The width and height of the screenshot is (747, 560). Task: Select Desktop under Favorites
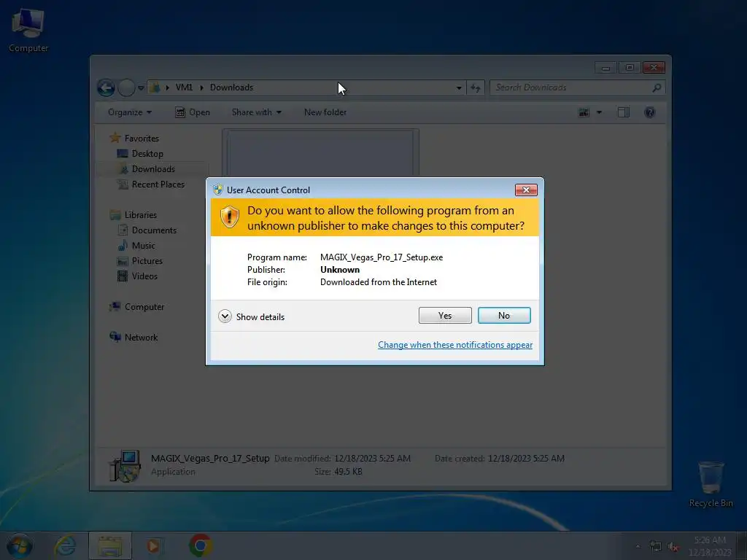tap(147, 153)
